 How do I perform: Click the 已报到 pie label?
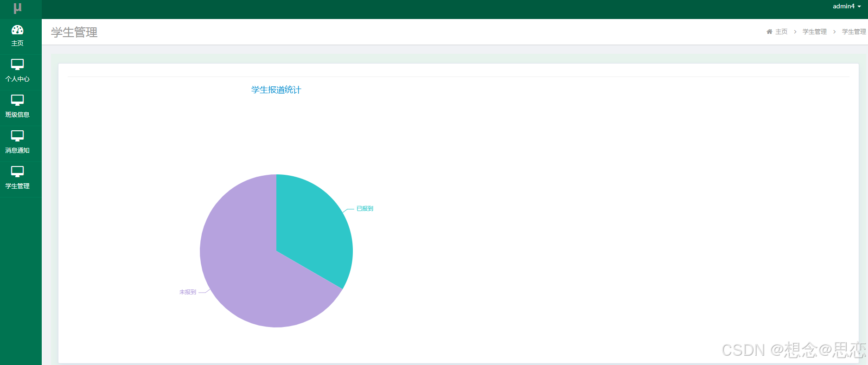[365, 209]
